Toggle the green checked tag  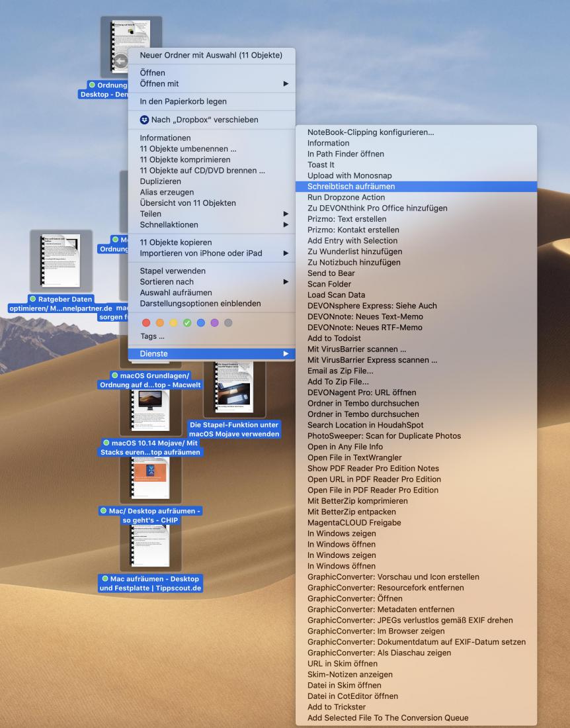click(187, 323)
